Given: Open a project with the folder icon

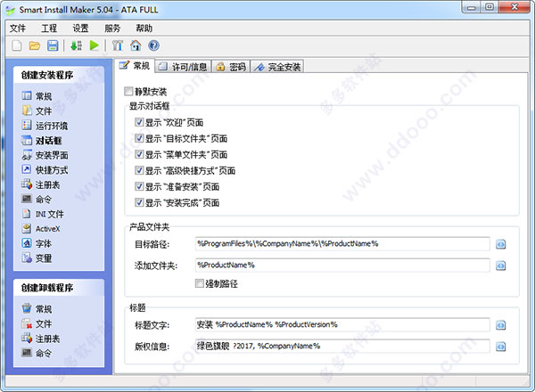Looking at the screenshot, I should [35, 45].
